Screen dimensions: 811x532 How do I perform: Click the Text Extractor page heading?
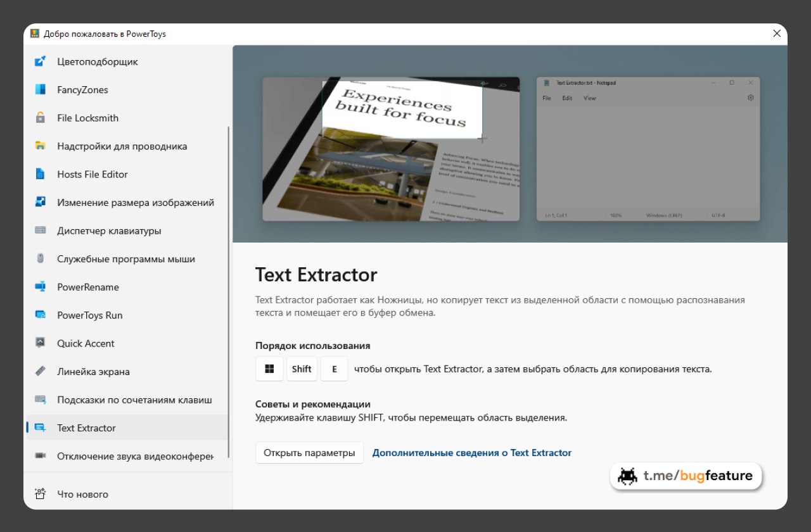(316, 275)
